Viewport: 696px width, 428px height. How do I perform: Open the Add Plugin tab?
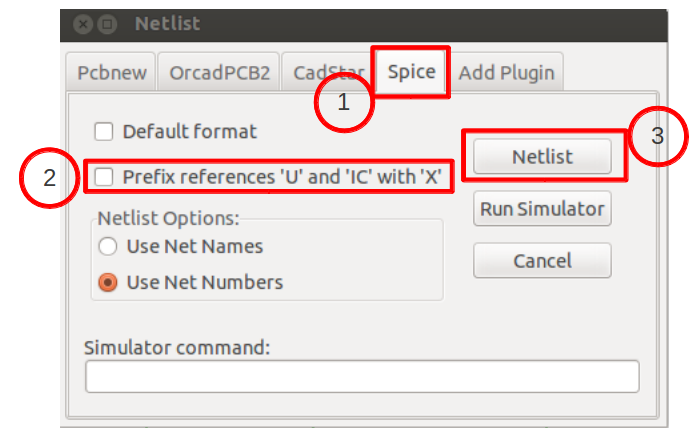[x=506, y=72]
